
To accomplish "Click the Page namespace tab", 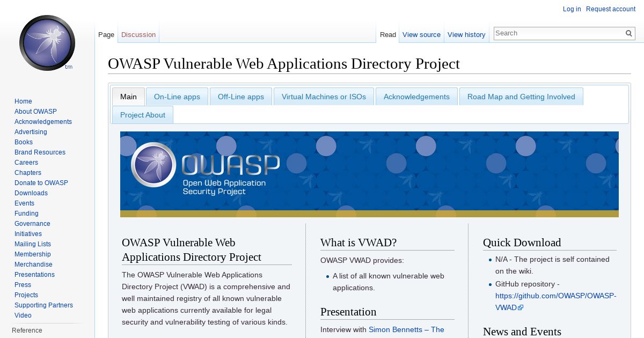I will pyautogui.click(x=106, y=34).
